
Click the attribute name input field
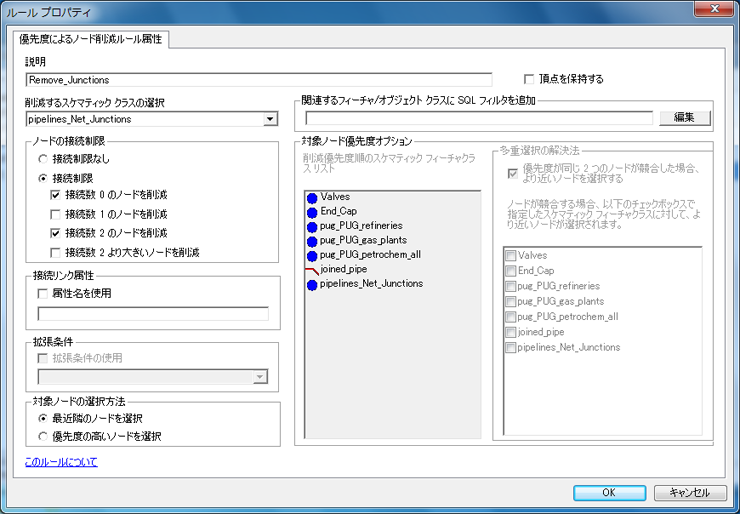point(153,313)
